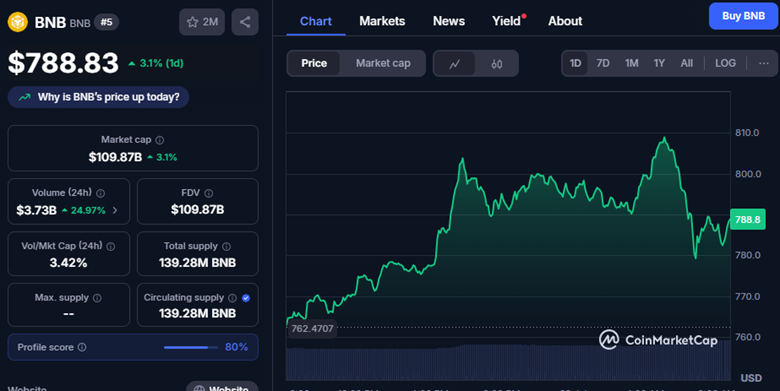Open Market cap info tooltip icon

(x=160, y=140)
